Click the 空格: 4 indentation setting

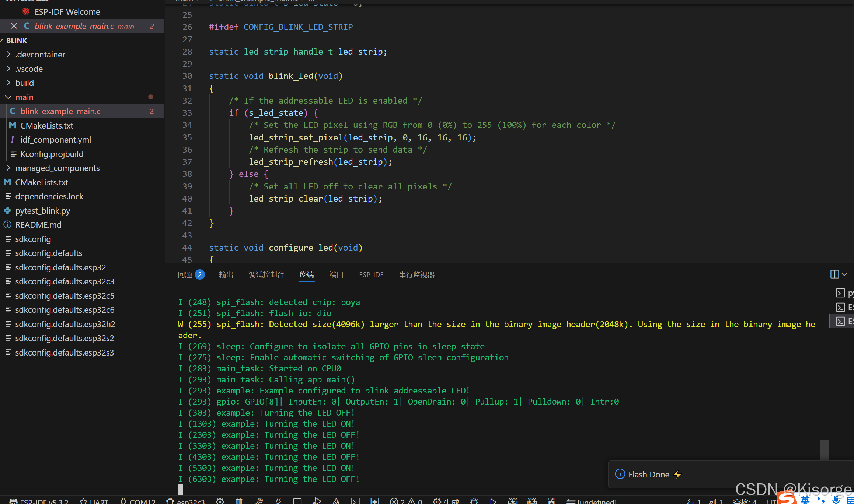coord(745,501)
